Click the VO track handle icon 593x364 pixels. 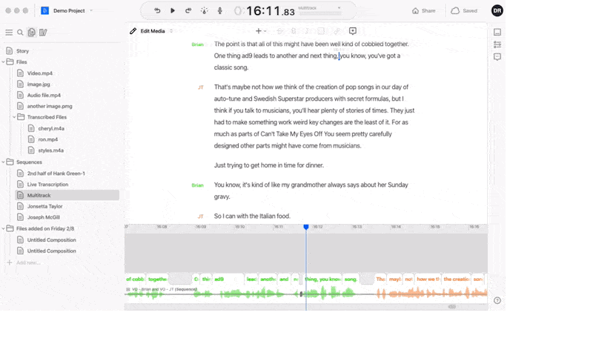128,289
